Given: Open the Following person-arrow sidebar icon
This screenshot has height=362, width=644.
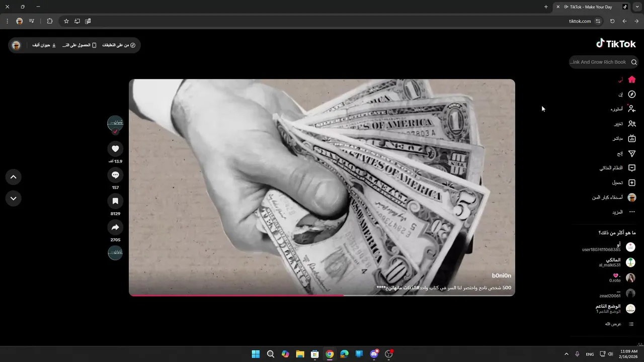Looking at the screenshot, I should 632,109.
